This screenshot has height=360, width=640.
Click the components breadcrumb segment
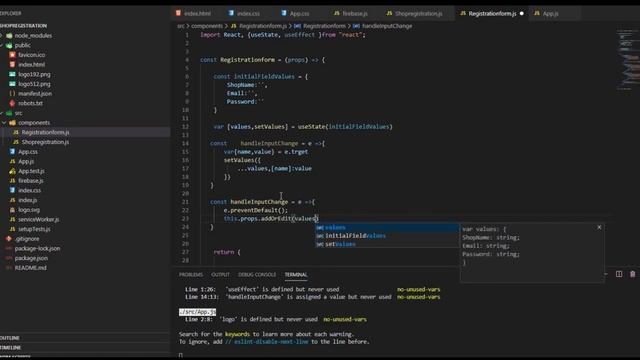pyautogui.click(x=207, y=26)
